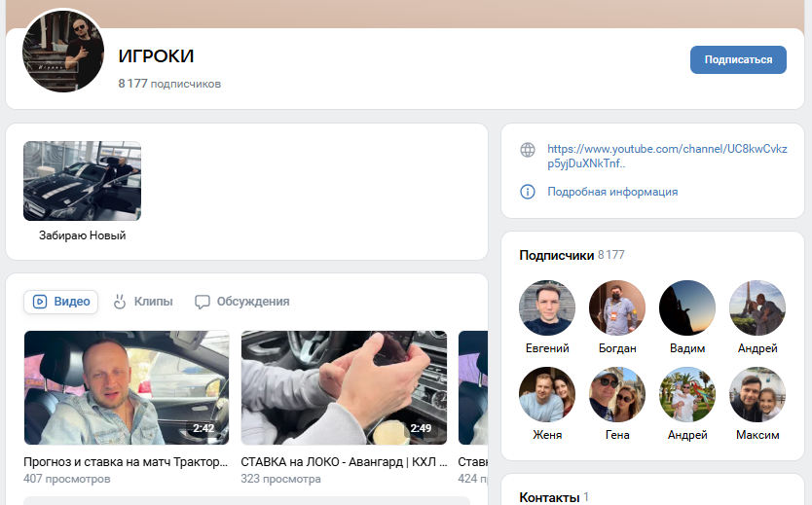Click the globe icon beside YouTube link

click(528, 150)
